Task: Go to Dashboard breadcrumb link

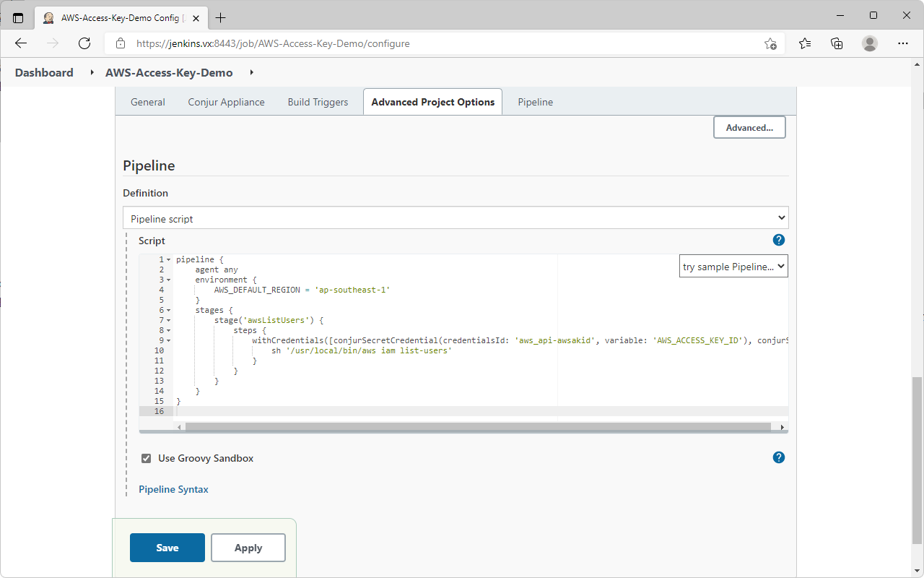Action: click(x=44, y=72)
